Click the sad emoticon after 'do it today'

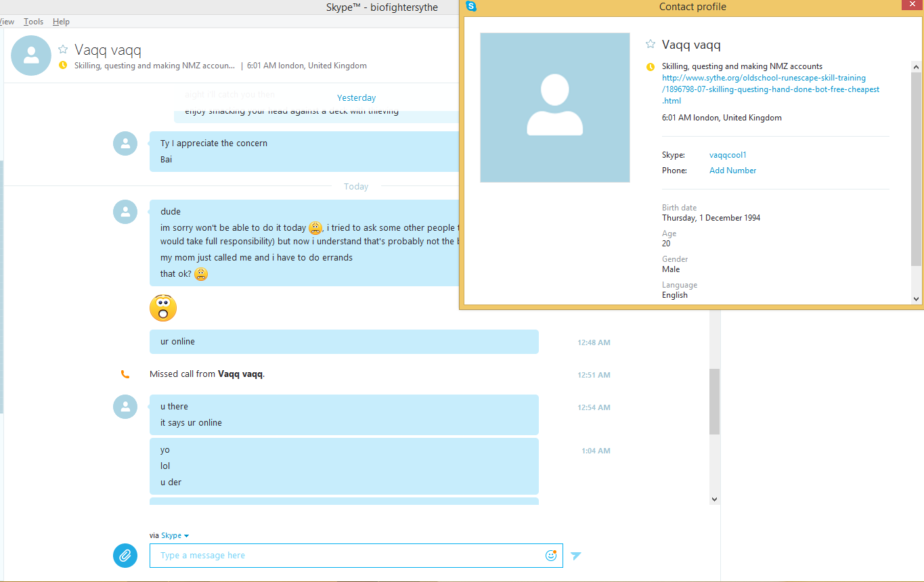315,228
